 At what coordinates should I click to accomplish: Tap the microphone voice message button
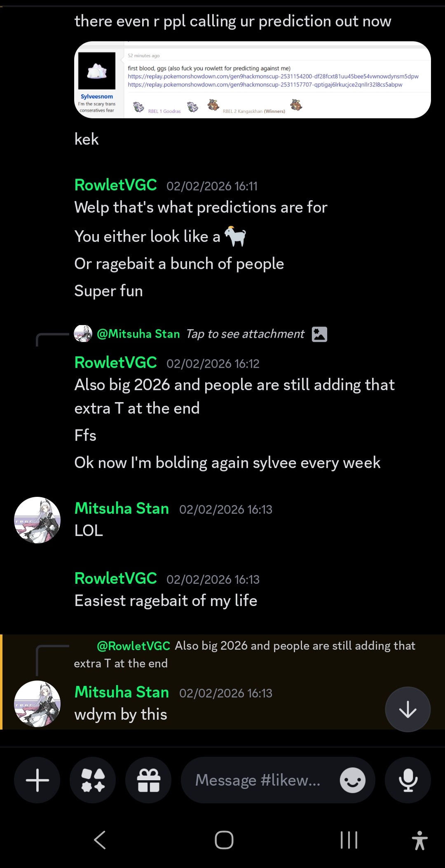tap(408, 780)
